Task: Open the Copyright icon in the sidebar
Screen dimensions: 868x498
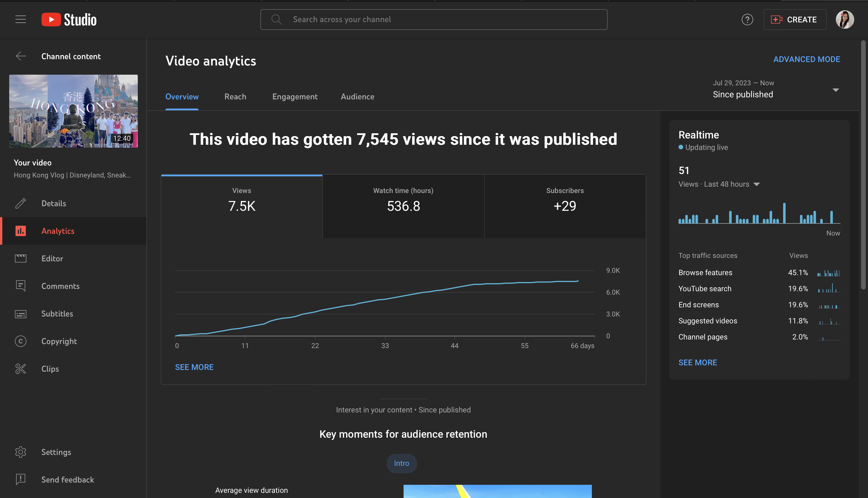Action: click(x=20, y=341)
